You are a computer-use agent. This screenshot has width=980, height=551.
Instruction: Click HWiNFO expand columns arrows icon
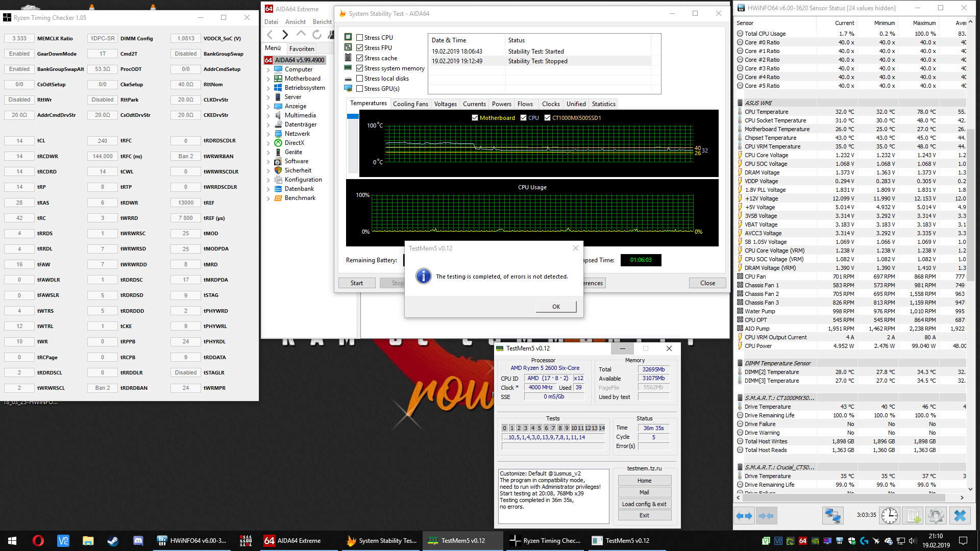744,516
